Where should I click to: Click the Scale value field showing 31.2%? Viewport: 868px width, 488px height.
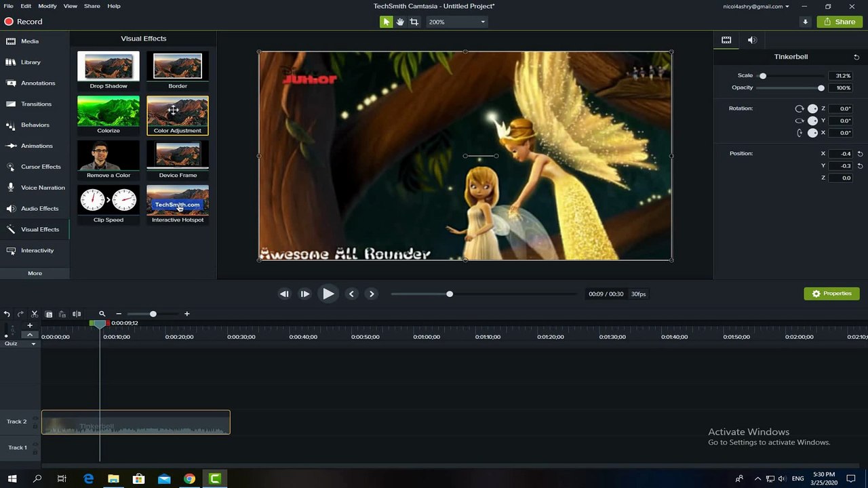pos(840,76)
